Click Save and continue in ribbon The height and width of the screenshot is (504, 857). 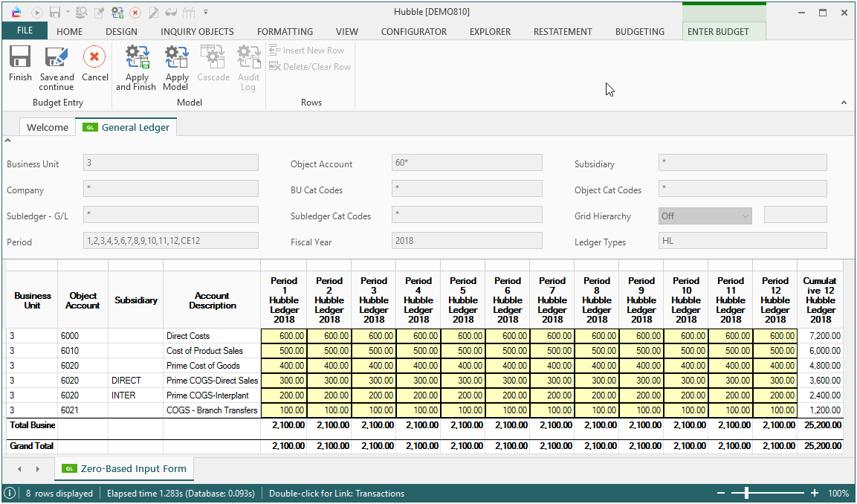(x=56, y=58)
